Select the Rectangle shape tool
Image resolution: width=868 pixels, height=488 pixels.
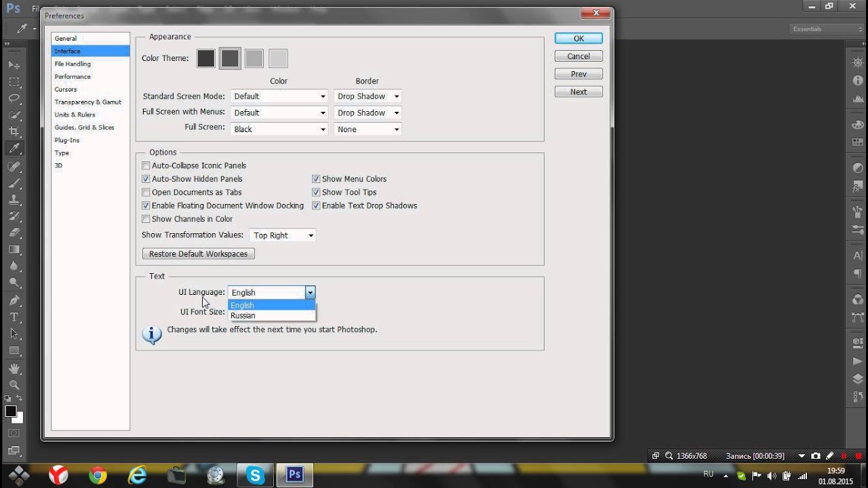14,351
